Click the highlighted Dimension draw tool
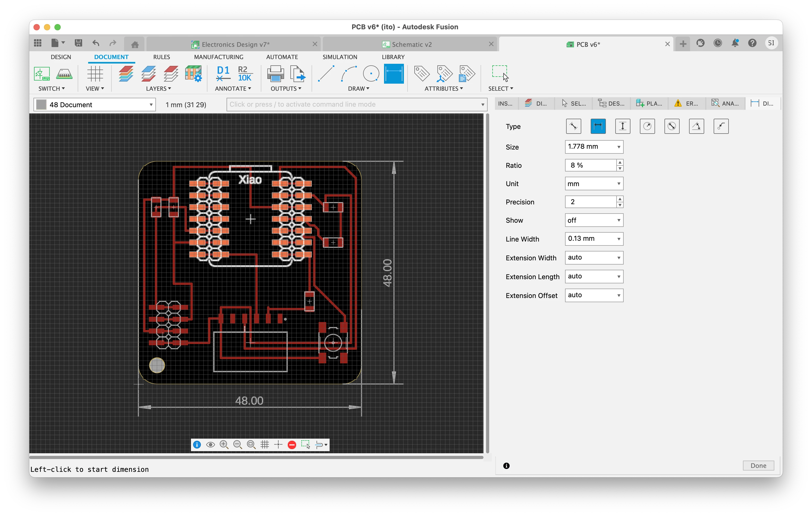The height and width of the screenshot is (516, 812). click(393, 74)
